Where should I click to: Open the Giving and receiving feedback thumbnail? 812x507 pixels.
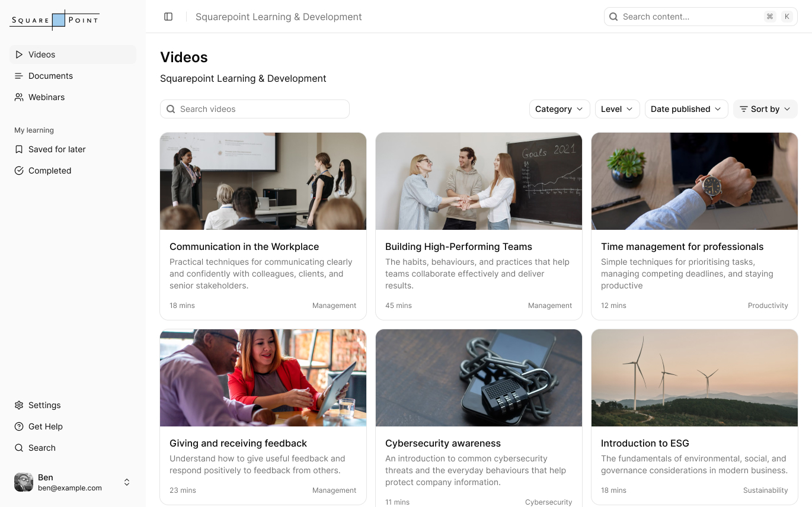(263, 378)
